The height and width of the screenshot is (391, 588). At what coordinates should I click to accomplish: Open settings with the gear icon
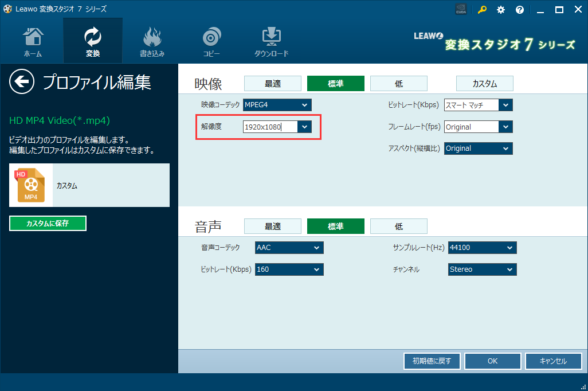coord(501,10)
